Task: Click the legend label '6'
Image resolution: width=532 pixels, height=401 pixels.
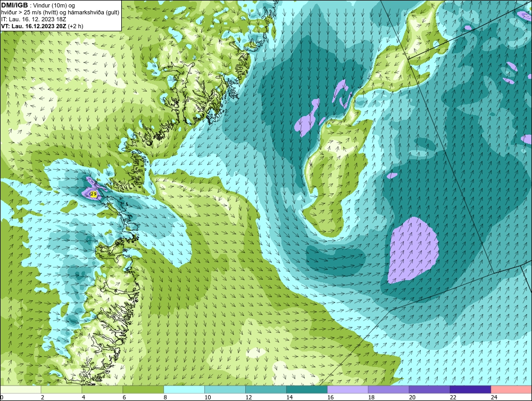Action: tap(124, 397)
